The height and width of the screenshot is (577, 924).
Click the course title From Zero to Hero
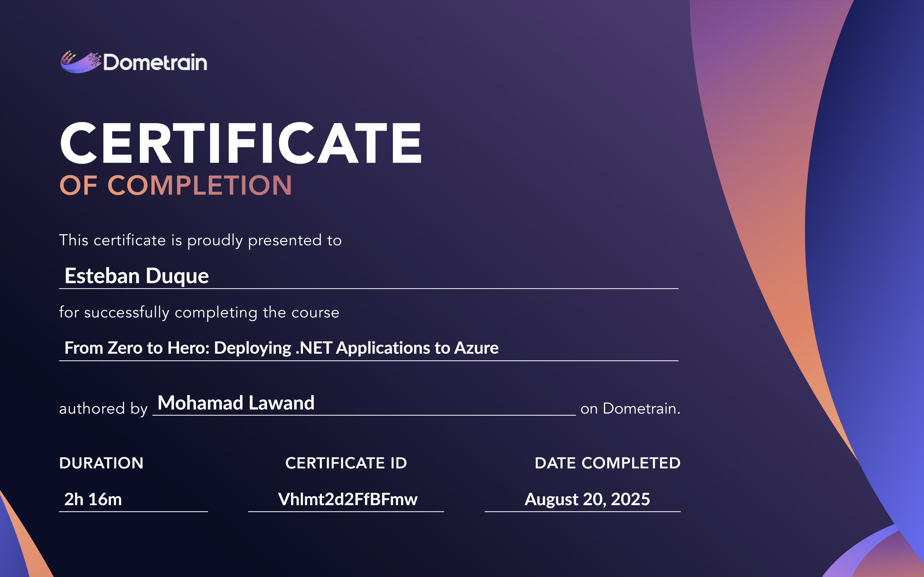[x=282, y=348]
